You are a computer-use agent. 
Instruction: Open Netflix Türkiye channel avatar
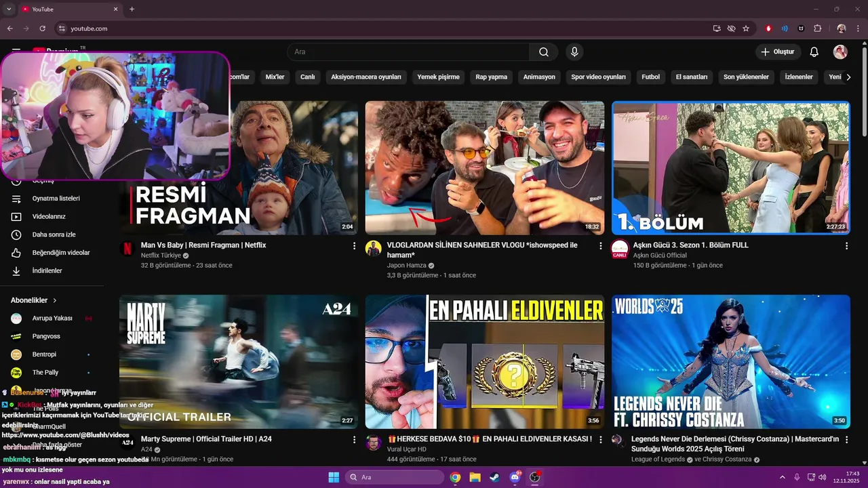click(x=127, y=248)
